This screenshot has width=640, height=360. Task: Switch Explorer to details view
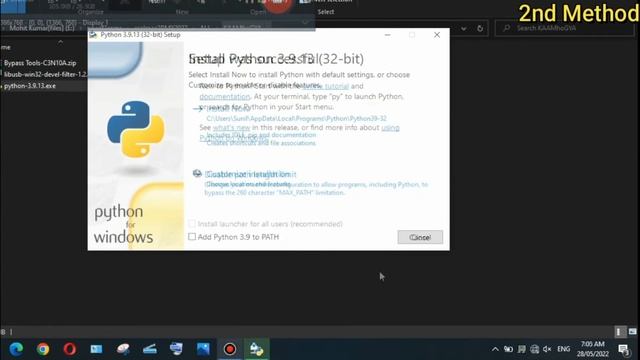[619, 332]
